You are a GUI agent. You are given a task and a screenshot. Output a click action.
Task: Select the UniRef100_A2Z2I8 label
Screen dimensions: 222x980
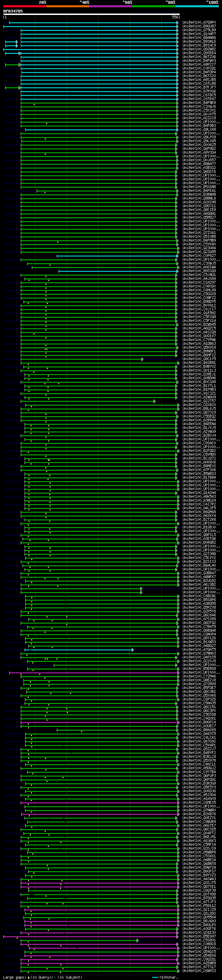[199, 118]
